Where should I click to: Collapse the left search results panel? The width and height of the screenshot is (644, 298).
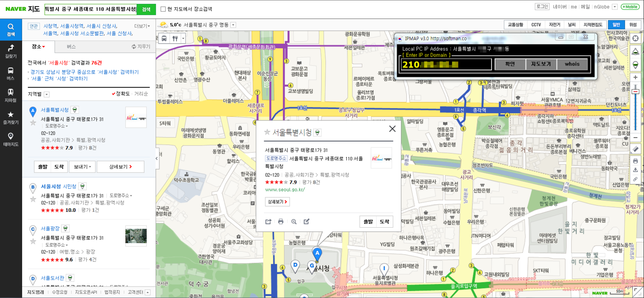tap(157, 159)
